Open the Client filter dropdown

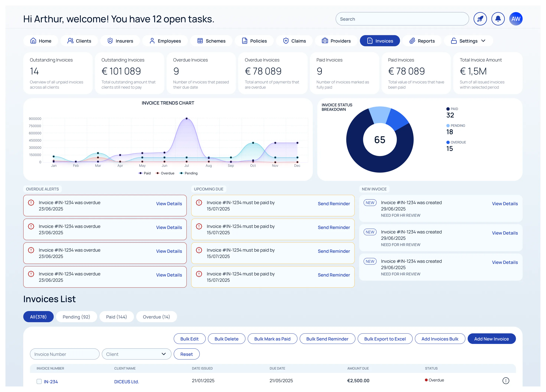click(137, 354)
